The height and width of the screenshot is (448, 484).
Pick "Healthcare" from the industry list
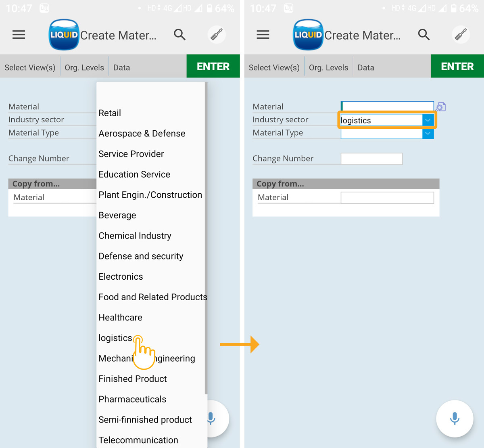pos(120,318)
